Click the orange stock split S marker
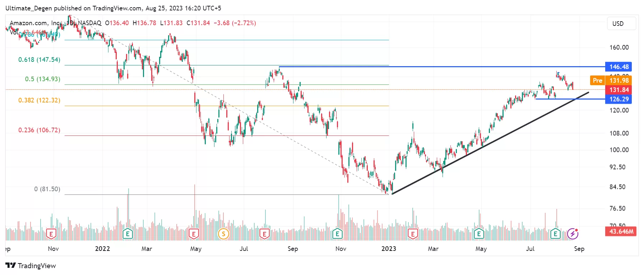The image size is (644, 275). (223, 234)
